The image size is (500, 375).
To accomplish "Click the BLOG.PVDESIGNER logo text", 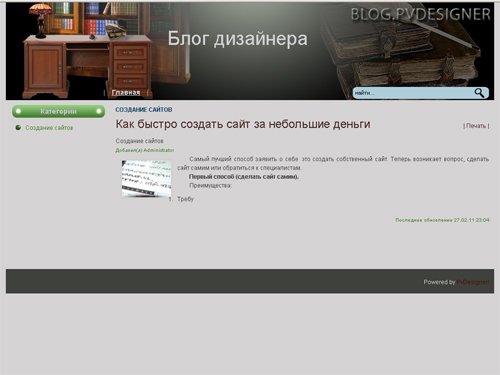I will pos(421,15).
